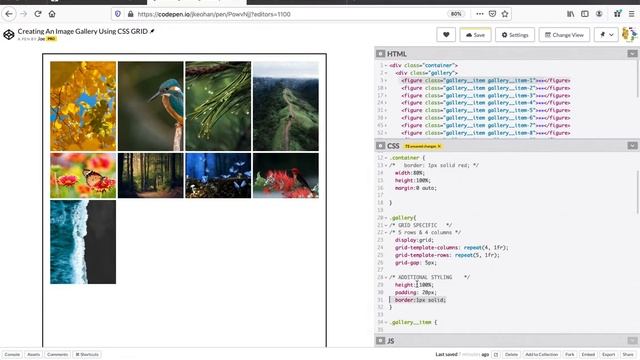Image resolution: width=640 pixels, height=360 pixels.
Task: Click the butterfly on red flowers image
Action: click(x=83, y=176)
